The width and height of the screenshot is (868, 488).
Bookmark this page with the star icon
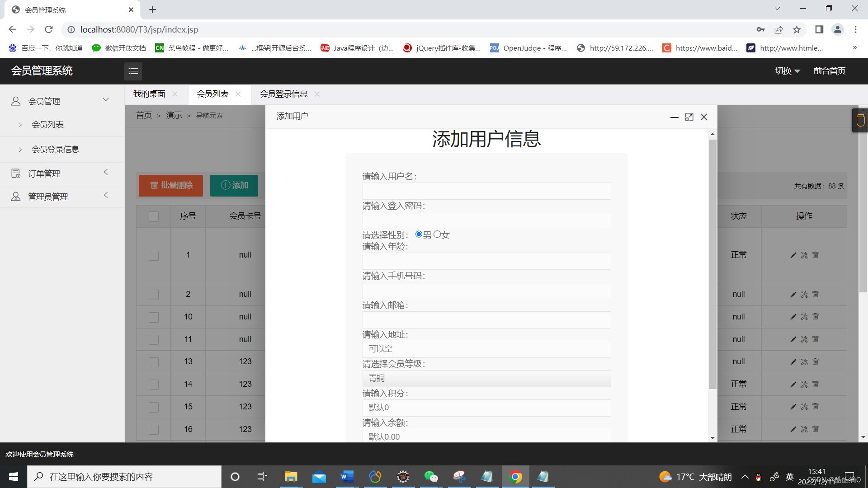[797, 29]
